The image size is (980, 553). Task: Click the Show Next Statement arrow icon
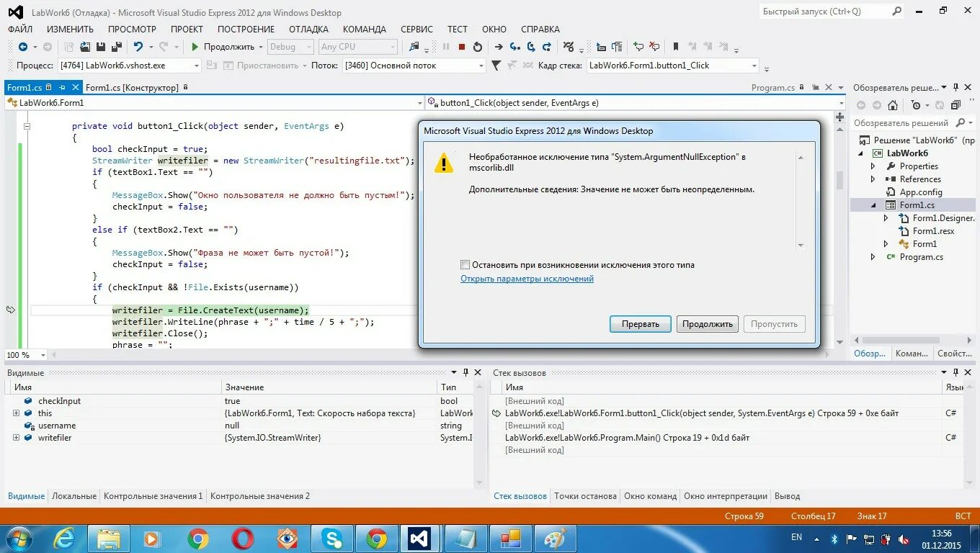499,47
